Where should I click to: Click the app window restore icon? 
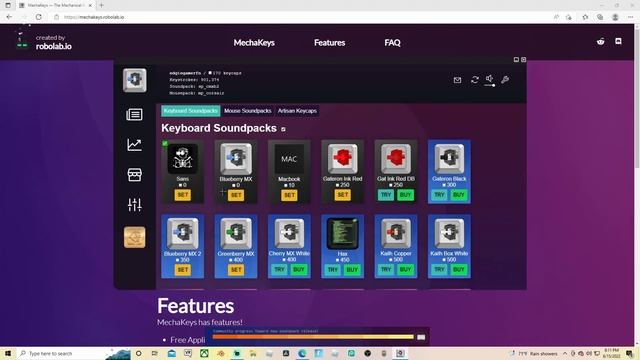516,60
